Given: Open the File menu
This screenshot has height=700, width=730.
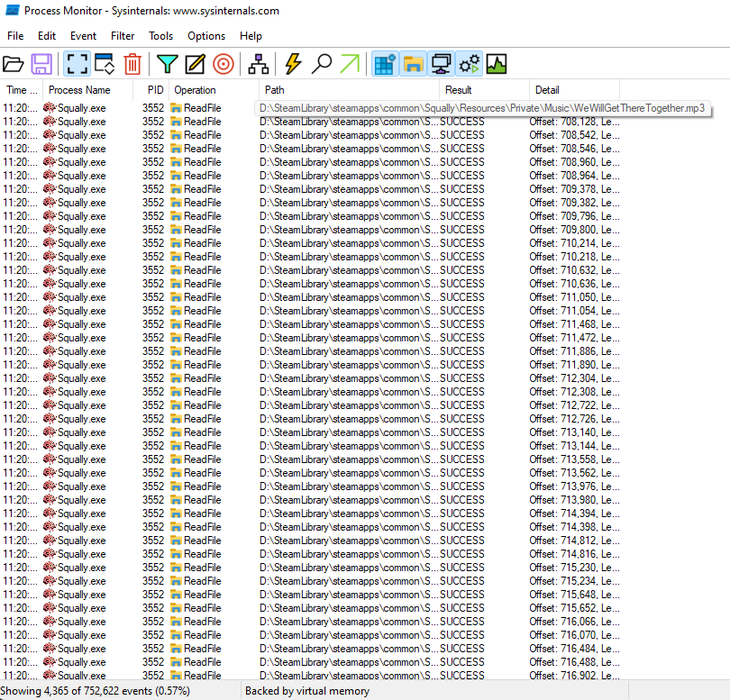Looking at the screenshot, I should (x=15, y=36).
